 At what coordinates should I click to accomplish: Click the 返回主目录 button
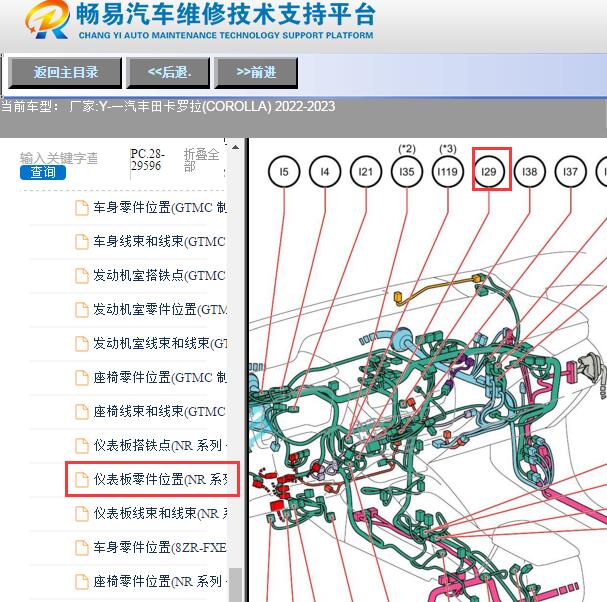pyautogui.click(x=65, y=73)
